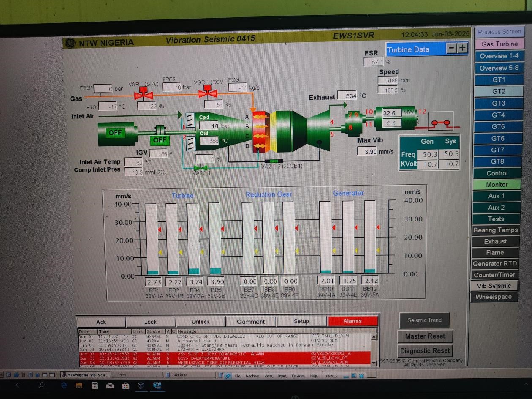532x399 pixels.
Task: Switch to the Bearing Temps screen
Action: [x=495, y=230]
